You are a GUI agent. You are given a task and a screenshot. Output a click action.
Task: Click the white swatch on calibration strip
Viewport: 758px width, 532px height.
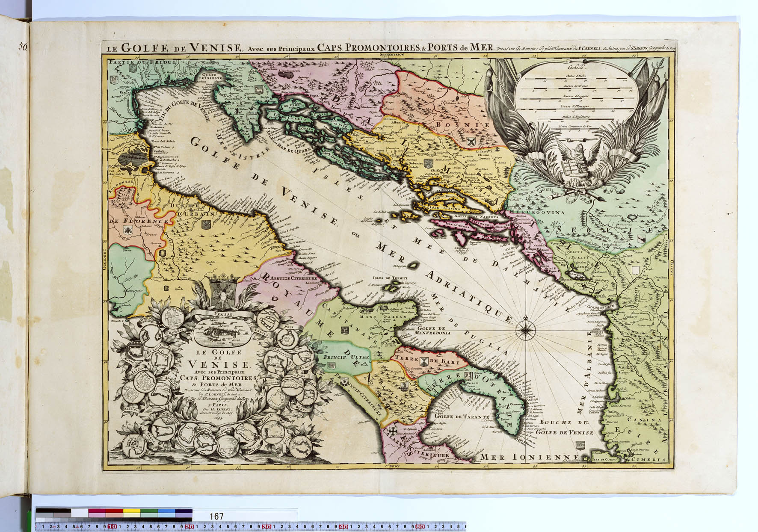pyautogui.click(x=80, y=512)
